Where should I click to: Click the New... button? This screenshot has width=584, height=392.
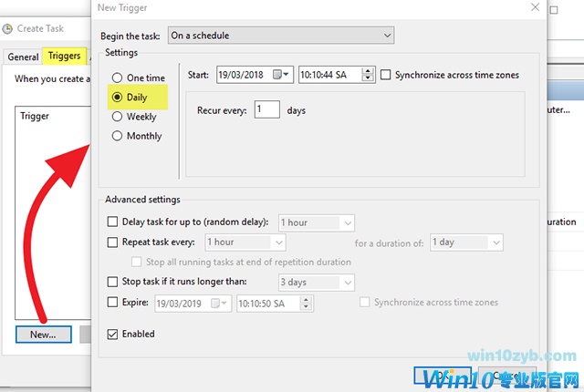pyautogui.click(x=43, y=335)
